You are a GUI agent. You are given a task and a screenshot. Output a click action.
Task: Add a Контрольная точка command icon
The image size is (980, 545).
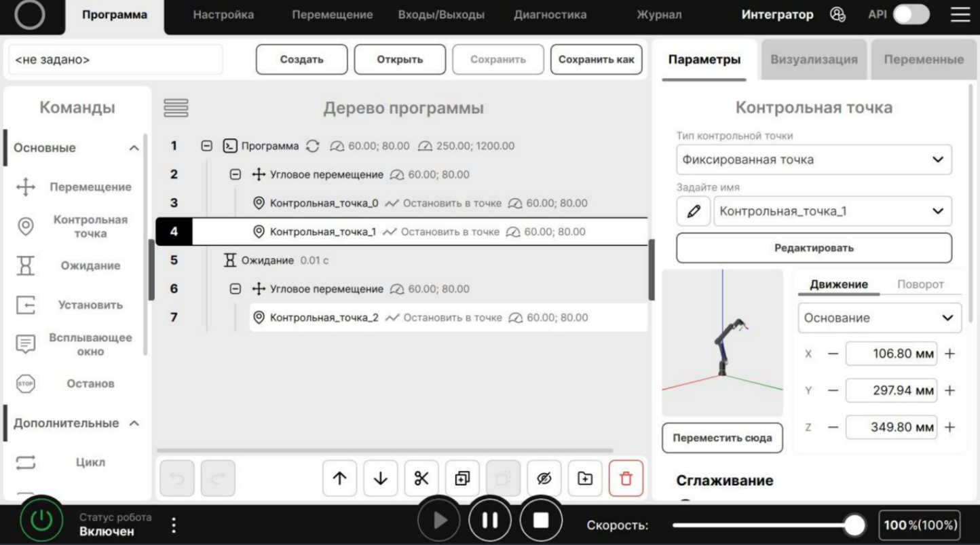pos(25,227)
